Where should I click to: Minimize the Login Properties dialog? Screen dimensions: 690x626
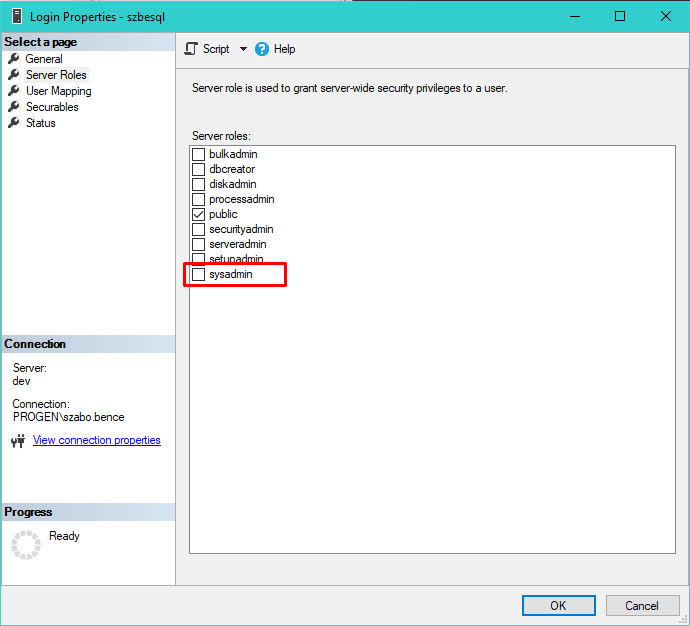pyautogui.click(x=575, y=17)
